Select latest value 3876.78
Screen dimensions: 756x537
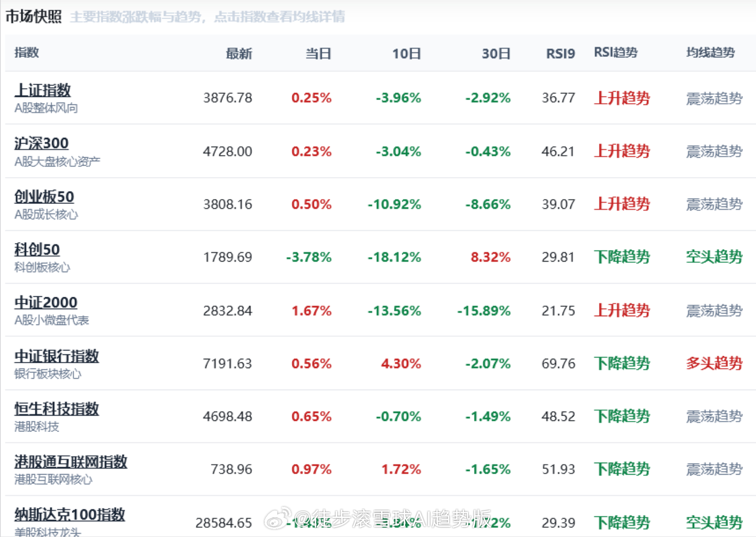pos(228,98)
